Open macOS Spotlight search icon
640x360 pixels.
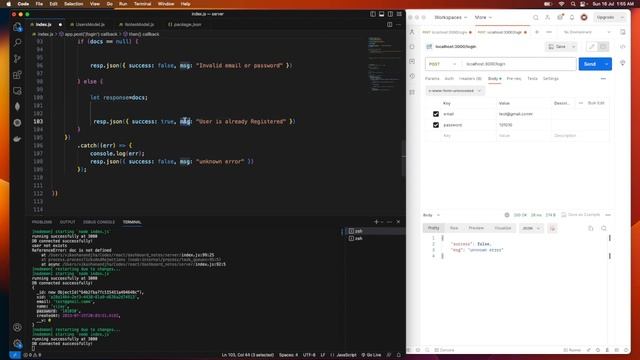click(x=573, y=4)
